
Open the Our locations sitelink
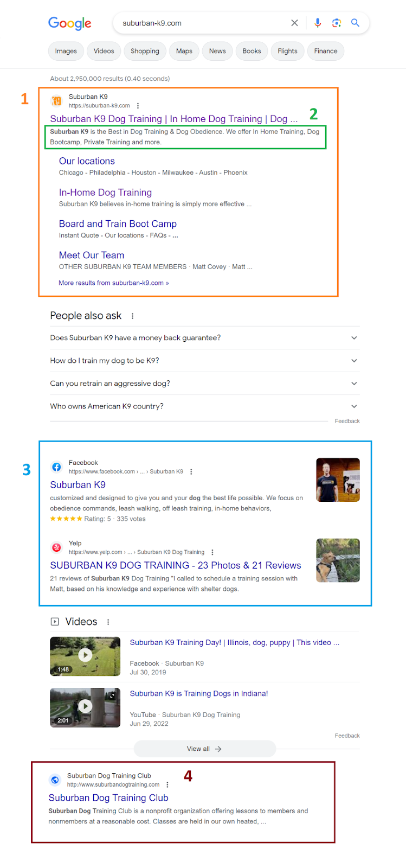[x=87, y=161]
